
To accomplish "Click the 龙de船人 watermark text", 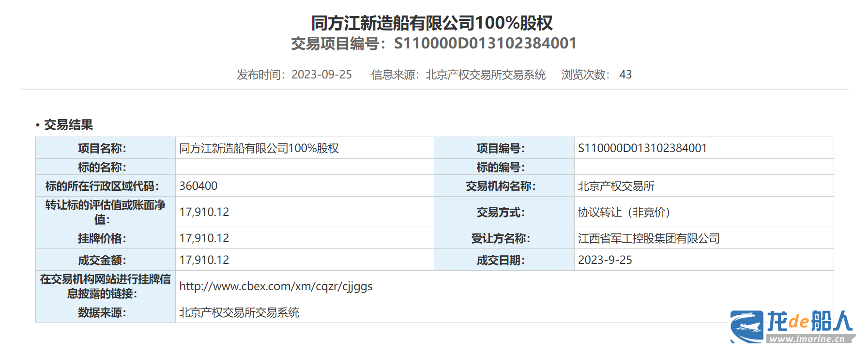I will click(x=809, y=321).
